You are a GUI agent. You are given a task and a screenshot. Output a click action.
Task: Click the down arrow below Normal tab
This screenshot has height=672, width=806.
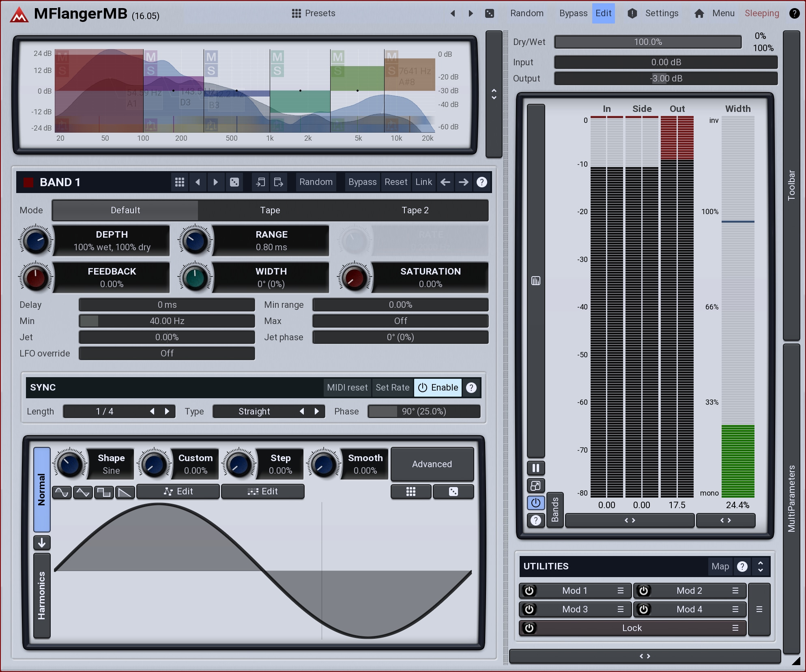click(42, 543)
